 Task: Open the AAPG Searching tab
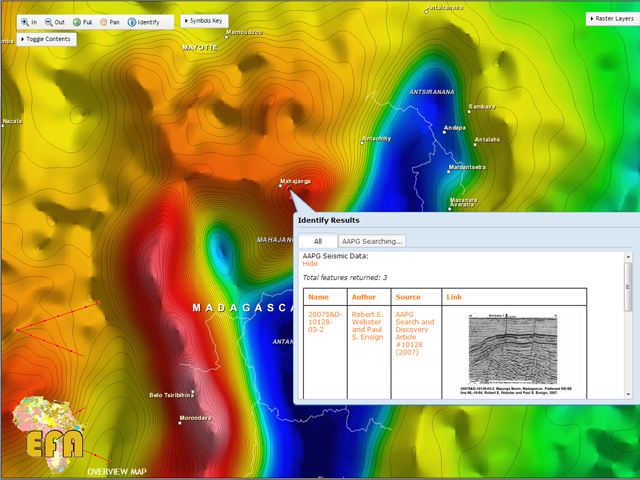click(x=372, y=241)
